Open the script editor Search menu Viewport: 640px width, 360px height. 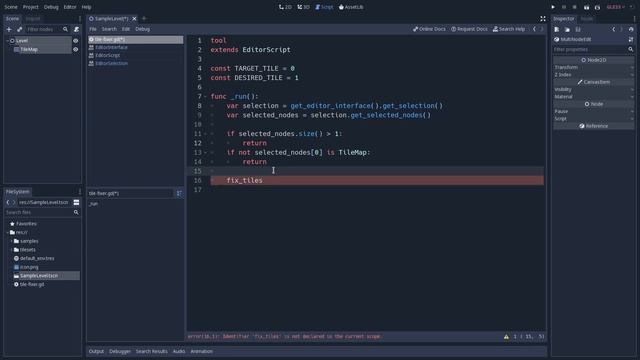[109, 29]
